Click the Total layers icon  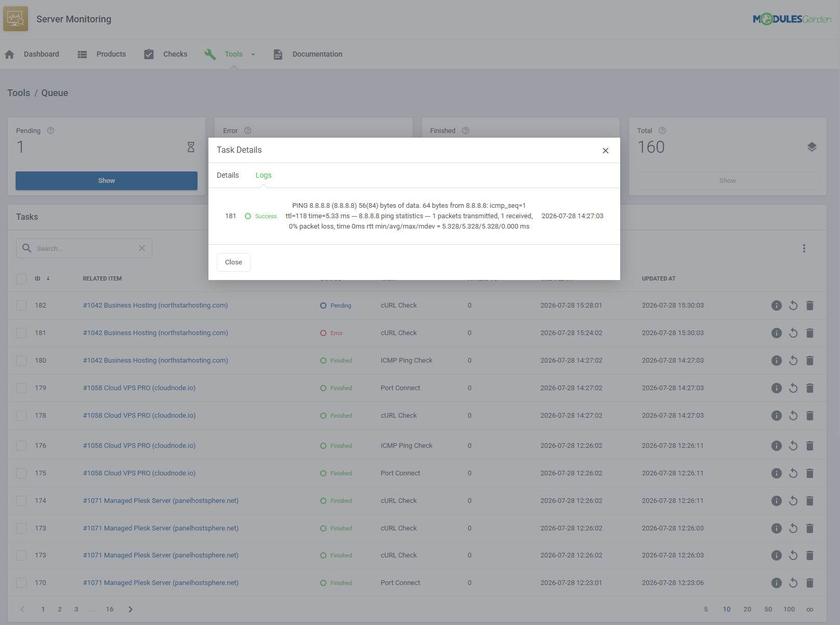812,147
